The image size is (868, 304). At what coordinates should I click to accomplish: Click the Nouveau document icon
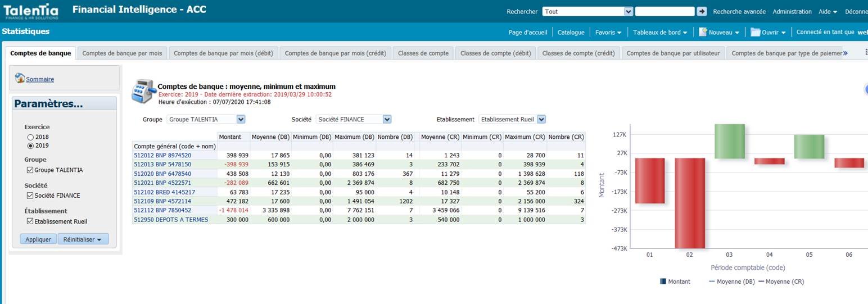tap(703, 32)
